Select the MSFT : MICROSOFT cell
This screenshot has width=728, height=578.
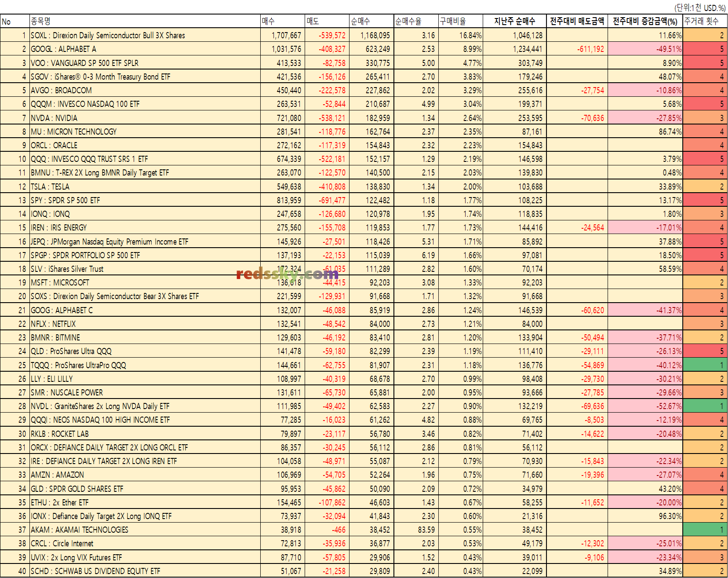145,282
